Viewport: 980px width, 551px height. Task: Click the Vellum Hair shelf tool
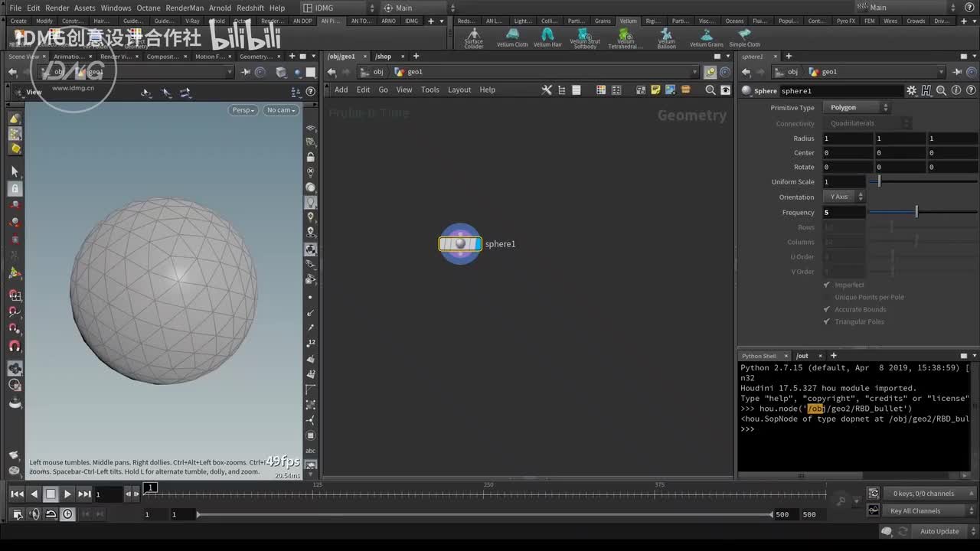547,37
